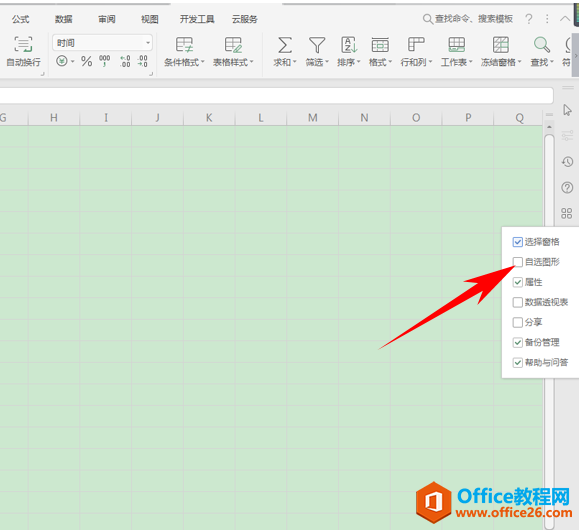
Task: Open number group dialog launcher
Action: tap(151, 74)
